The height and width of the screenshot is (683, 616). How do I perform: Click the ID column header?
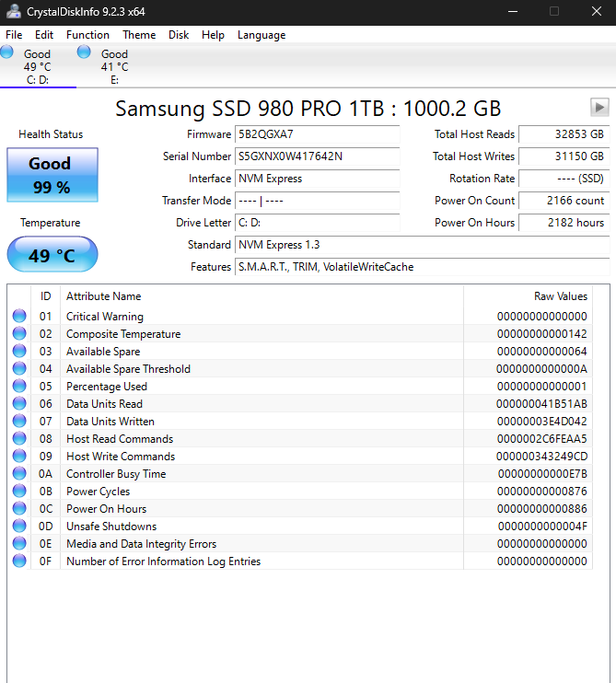(x=45, y=296)
